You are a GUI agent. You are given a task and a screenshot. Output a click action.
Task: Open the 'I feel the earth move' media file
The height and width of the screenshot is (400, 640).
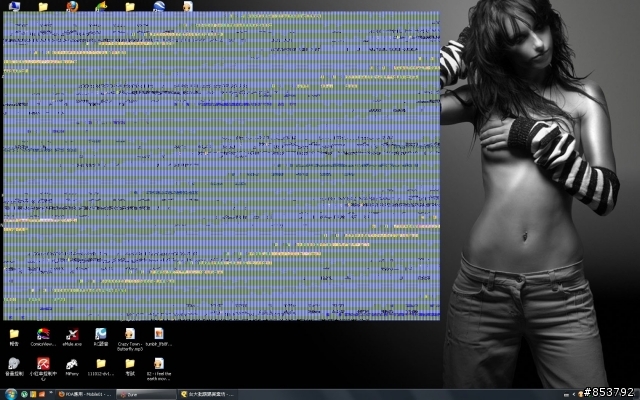pos(159,369)
